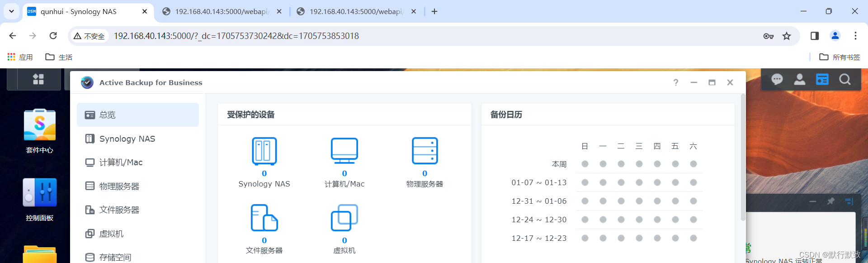Click the Synology NAS count 0 link

(x=264, y=173)
